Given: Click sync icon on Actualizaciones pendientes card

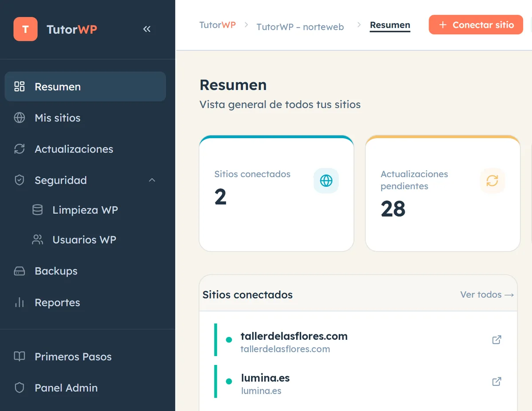Looking at the screenshot, I should pos(492,181).
